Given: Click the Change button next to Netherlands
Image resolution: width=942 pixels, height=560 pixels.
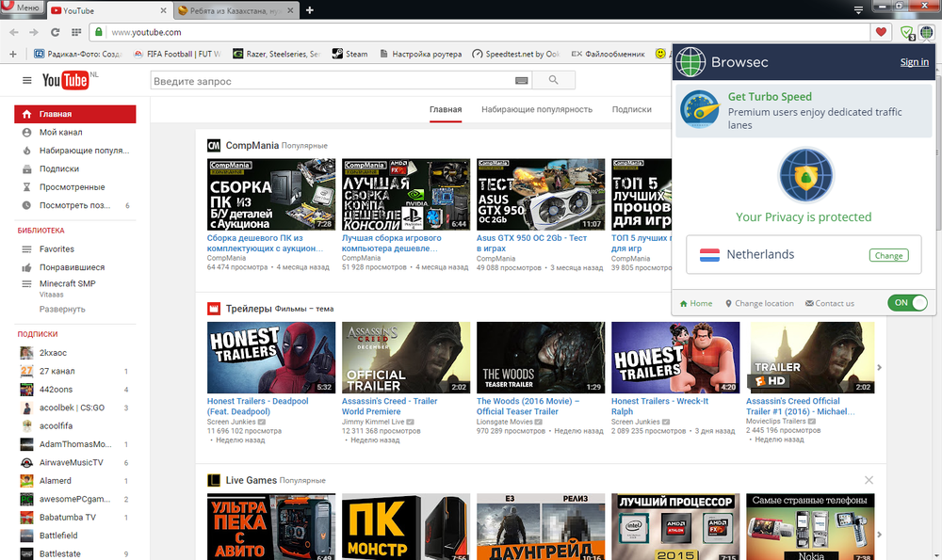Looking at the screenshot, I should 888,255.
